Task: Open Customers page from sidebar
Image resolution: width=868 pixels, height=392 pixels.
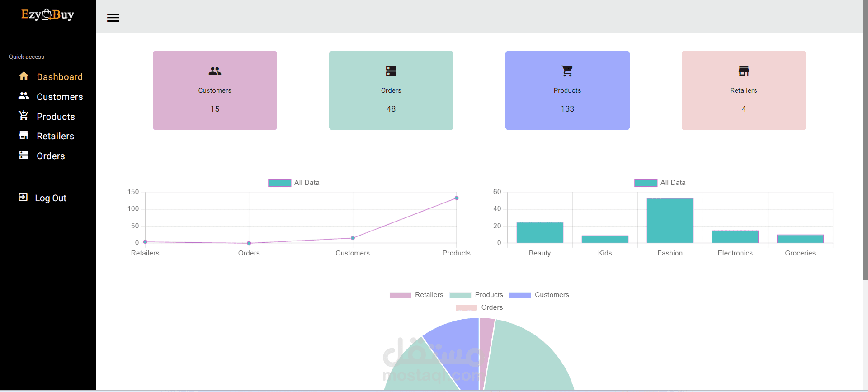Action: (60, 97)
